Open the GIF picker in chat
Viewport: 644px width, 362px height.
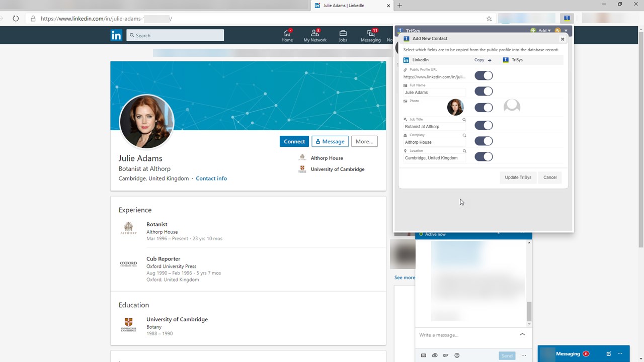(x=446, y=355)
